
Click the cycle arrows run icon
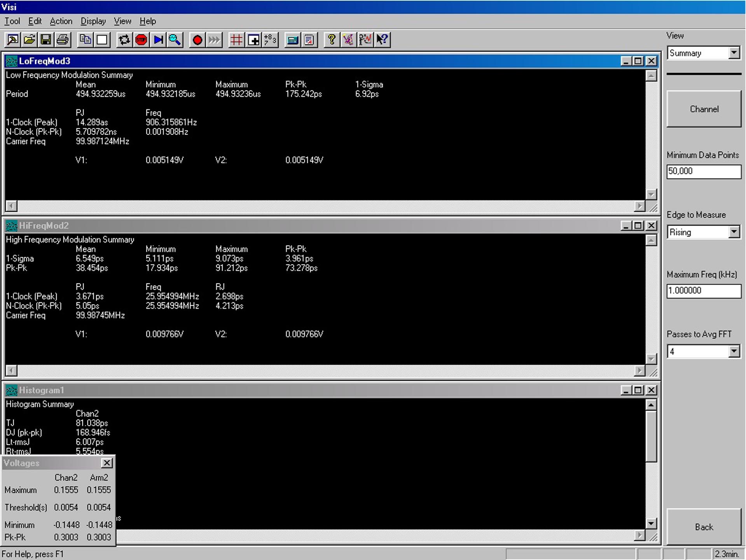click(x=124, y=40)
